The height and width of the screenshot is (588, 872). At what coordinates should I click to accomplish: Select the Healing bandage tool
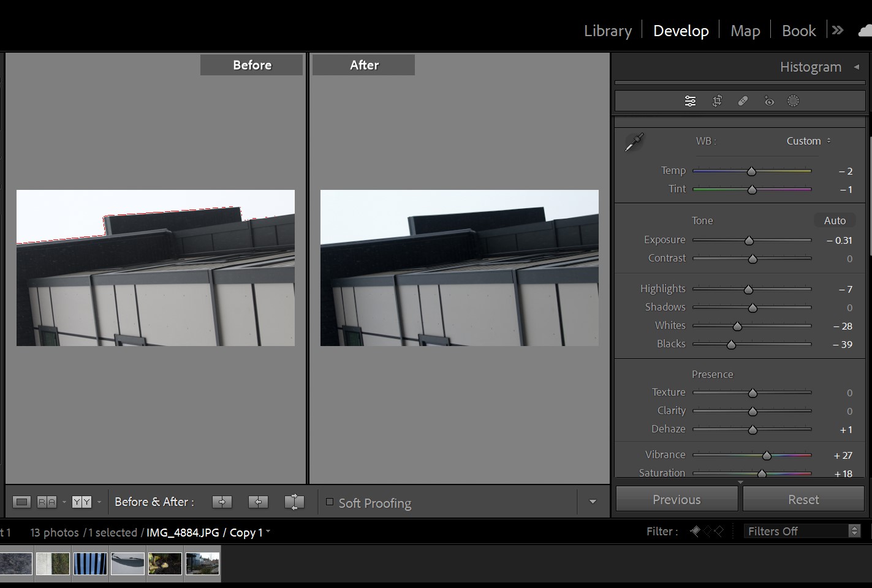pos(743,101)
